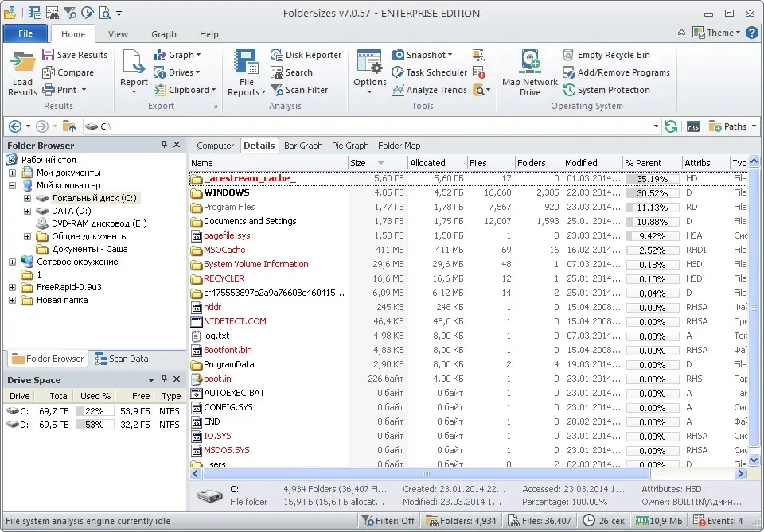This screenshot has width=764, height=532.
Task: Click Analyze Trends
Action: pos(429,90)
